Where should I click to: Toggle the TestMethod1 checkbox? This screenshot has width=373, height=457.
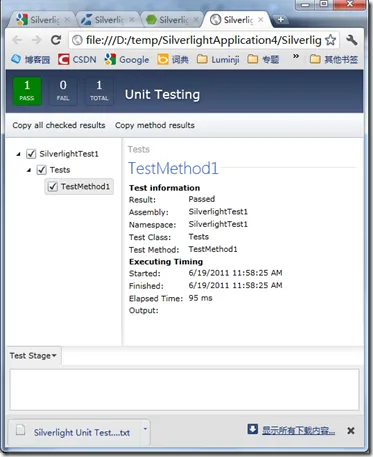coord(53,187)
